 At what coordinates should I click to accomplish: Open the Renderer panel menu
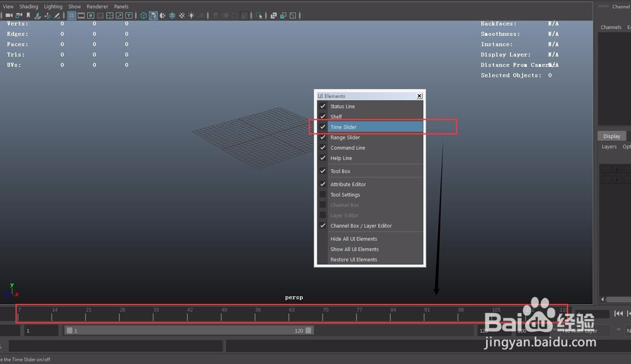tap(97, 6)
